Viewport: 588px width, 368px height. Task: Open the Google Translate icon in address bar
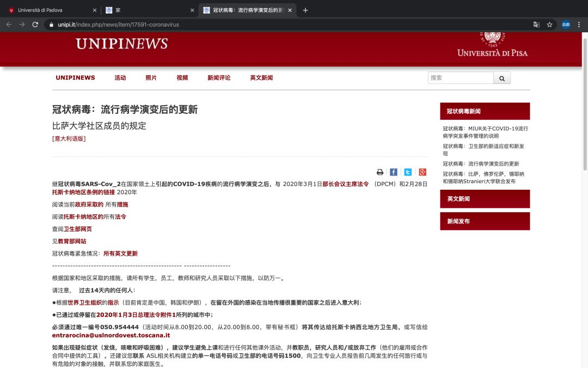tap(536, 25)
